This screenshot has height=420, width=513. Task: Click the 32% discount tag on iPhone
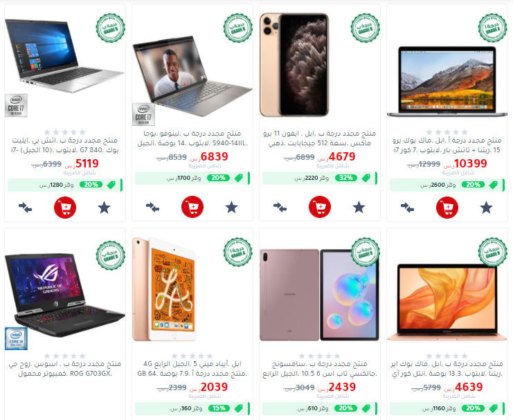tap(346, 178)
